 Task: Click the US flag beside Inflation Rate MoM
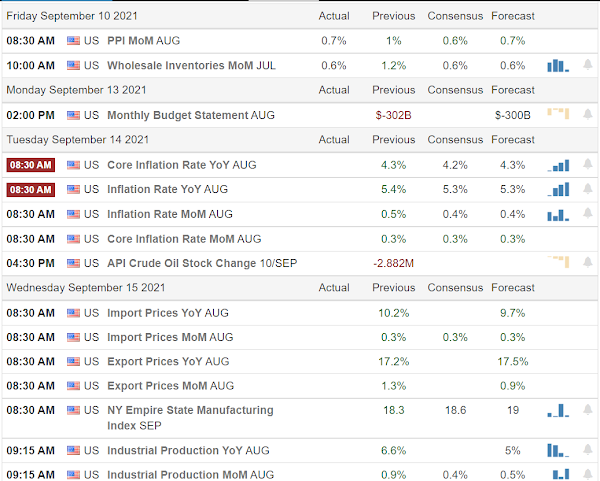pos(73,214)
